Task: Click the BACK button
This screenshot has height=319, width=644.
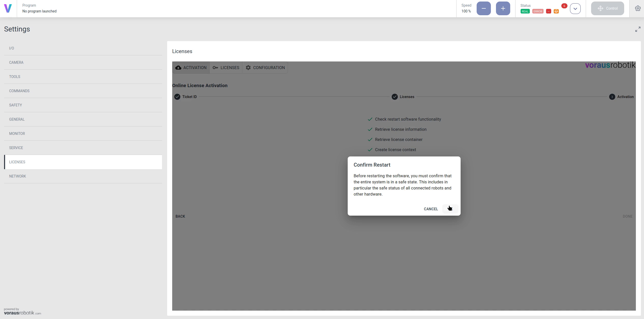Action: tap(180, 216)
